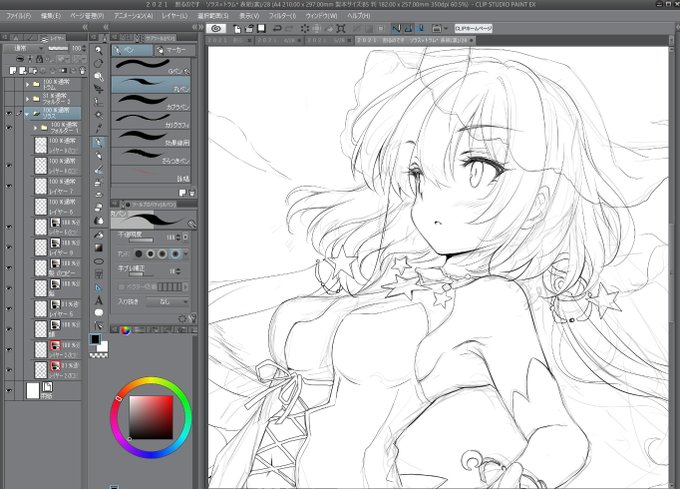Select the カリグラフィ brush
Viewport: 680px width, 489px height.
[x=151, y=120]
